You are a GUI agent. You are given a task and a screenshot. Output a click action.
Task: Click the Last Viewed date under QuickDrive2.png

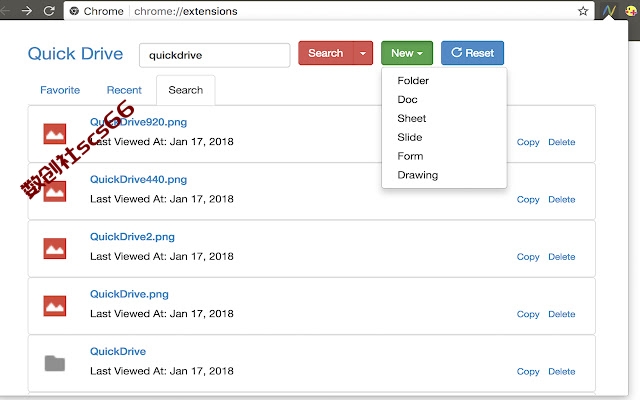click(x=162, y=256)
